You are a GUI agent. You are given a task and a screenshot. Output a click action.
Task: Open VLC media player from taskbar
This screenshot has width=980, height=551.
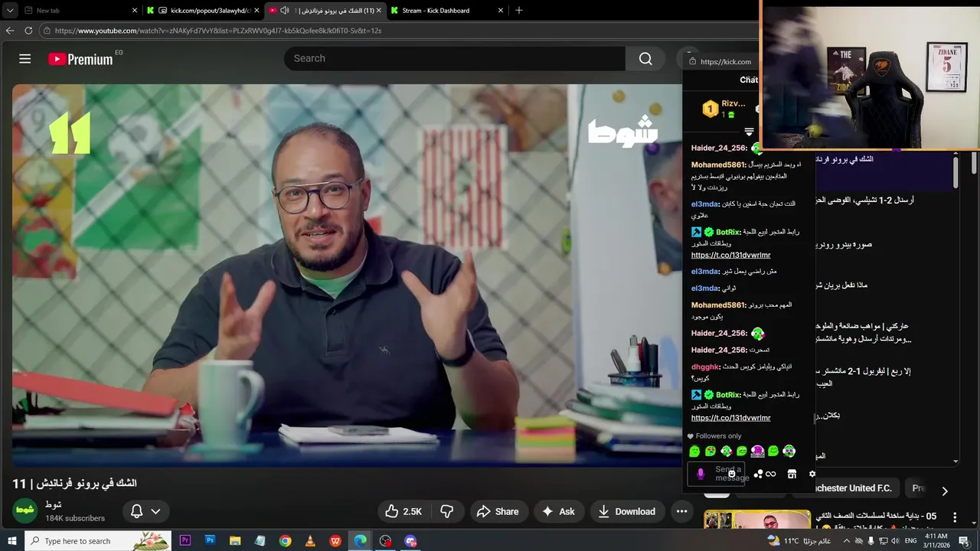310,541
